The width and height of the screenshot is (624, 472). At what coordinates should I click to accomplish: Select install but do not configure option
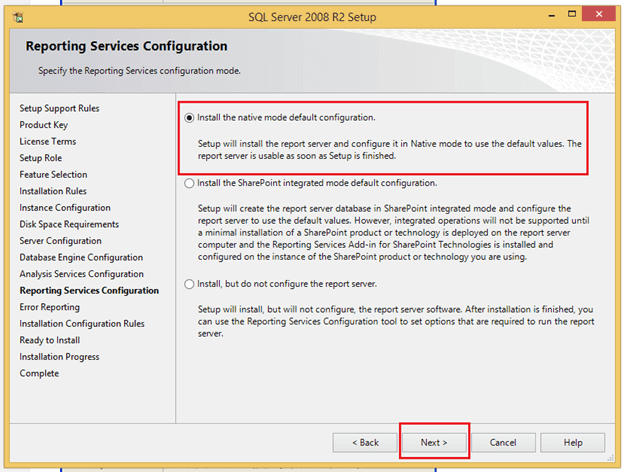tap(190, 284)
